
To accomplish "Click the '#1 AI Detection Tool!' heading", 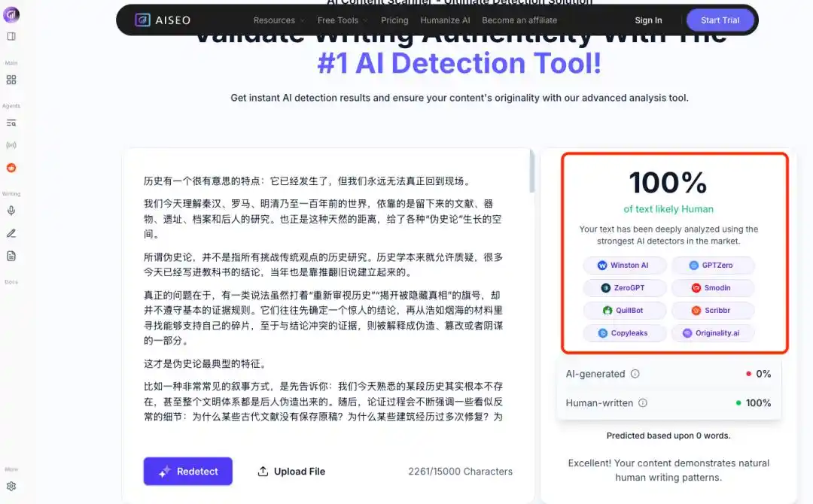I will 459,63.
